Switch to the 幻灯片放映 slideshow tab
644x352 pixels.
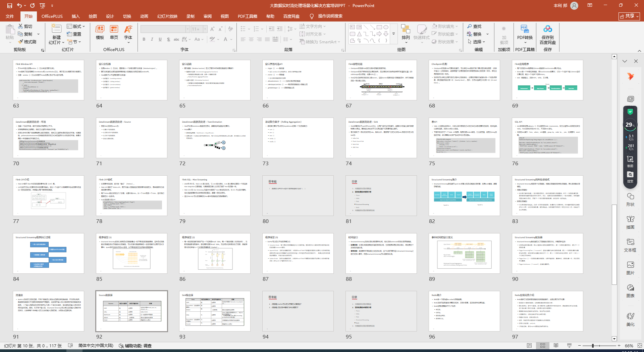click(x=167, y=16)
